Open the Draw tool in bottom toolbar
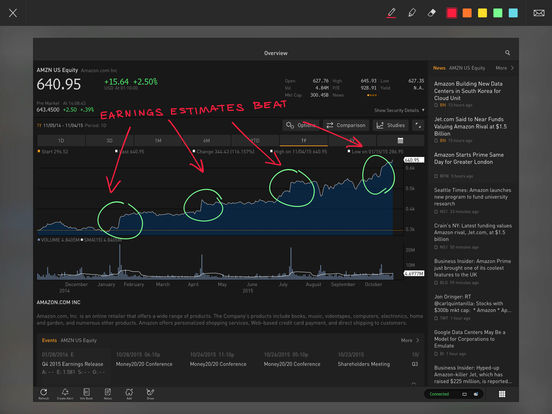The height and width of the screenshot is (414, 552). (x=150, y=394)
